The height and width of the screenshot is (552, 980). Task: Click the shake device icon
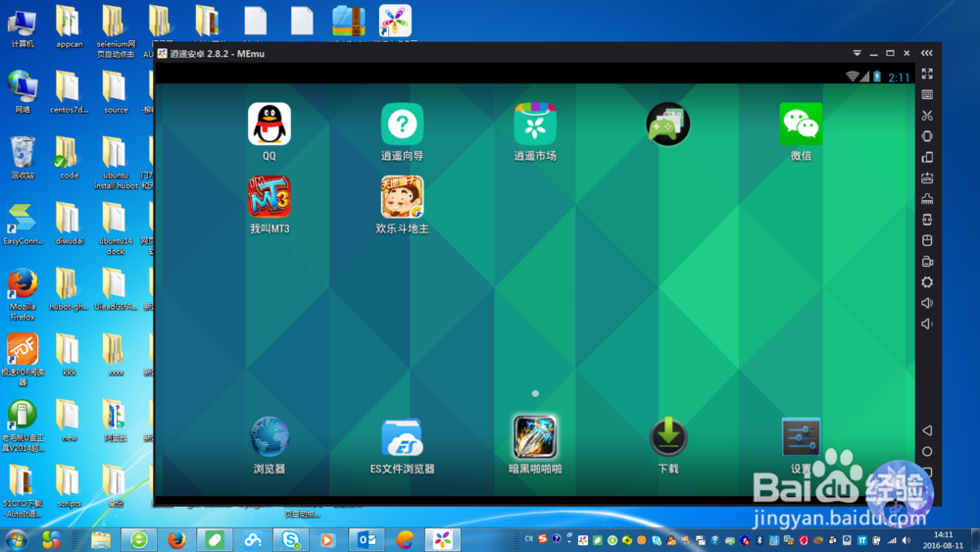pyautogui.click(x=927, y=136)
